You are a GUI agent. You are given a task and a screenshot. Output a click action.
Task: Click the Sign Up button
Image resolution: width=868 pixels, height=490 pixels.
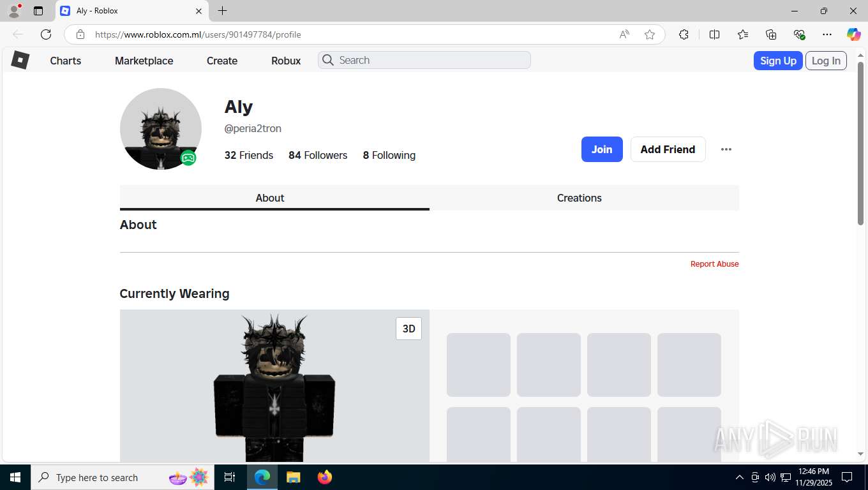click(x=778, y=61)
